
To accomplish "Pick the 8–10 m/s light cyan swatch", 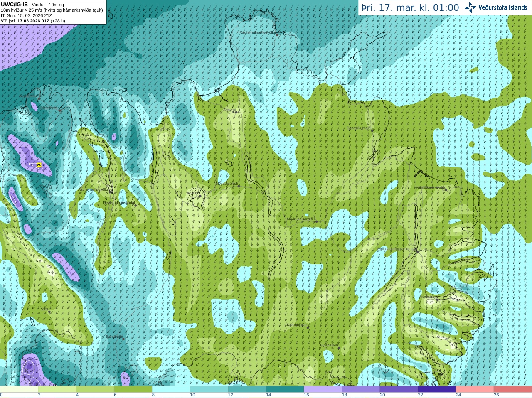I will 171,389.
